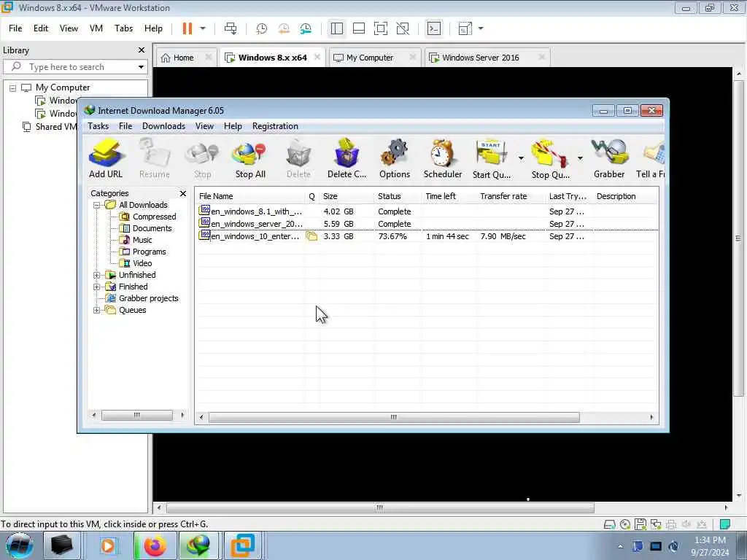Enter VMware full screen mode icon

[x=381, y=28]
